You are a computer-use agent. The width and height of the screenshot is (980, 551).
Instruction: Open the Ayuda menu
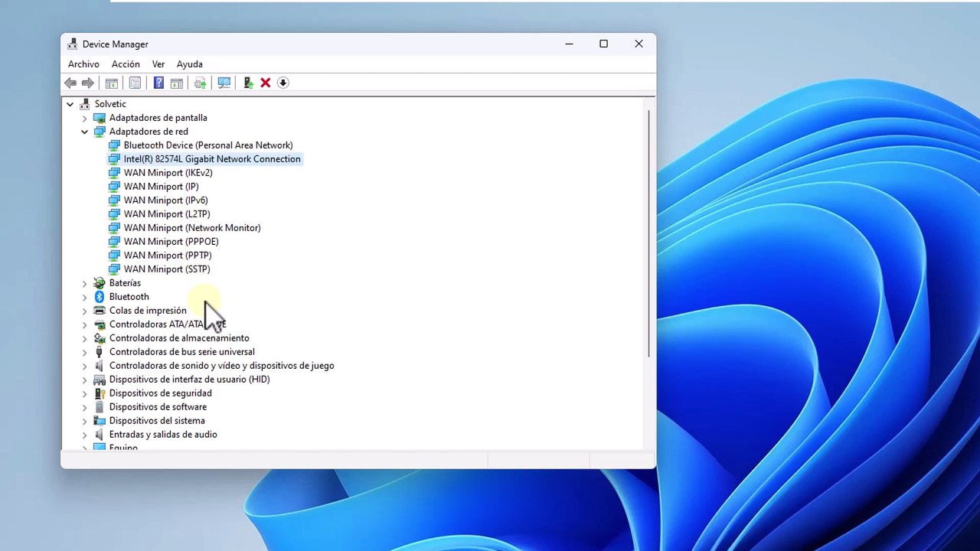(x=189, y=64)
